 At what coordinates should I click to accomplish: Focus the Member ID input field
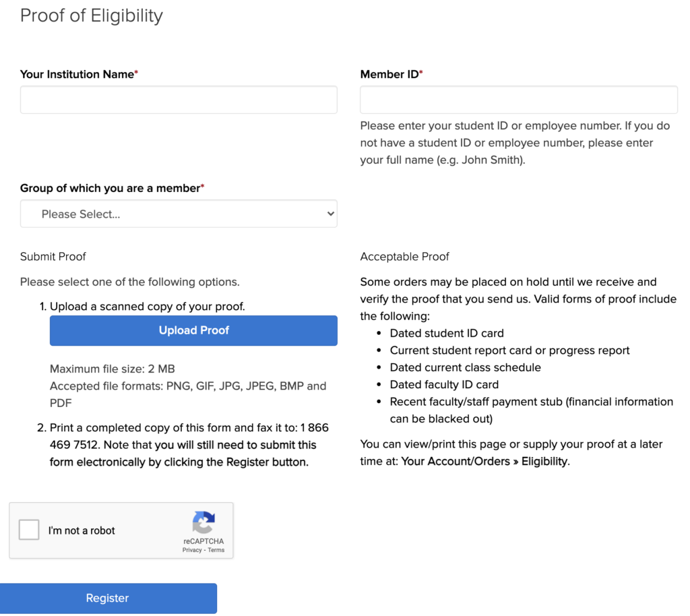[519, 100]
